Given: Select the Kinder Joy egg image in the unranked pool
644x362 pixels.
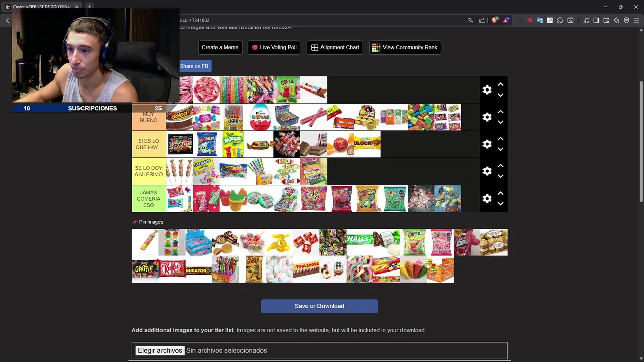Looking at the screenshot, I should pyautogui.click(x=333, y=269).
